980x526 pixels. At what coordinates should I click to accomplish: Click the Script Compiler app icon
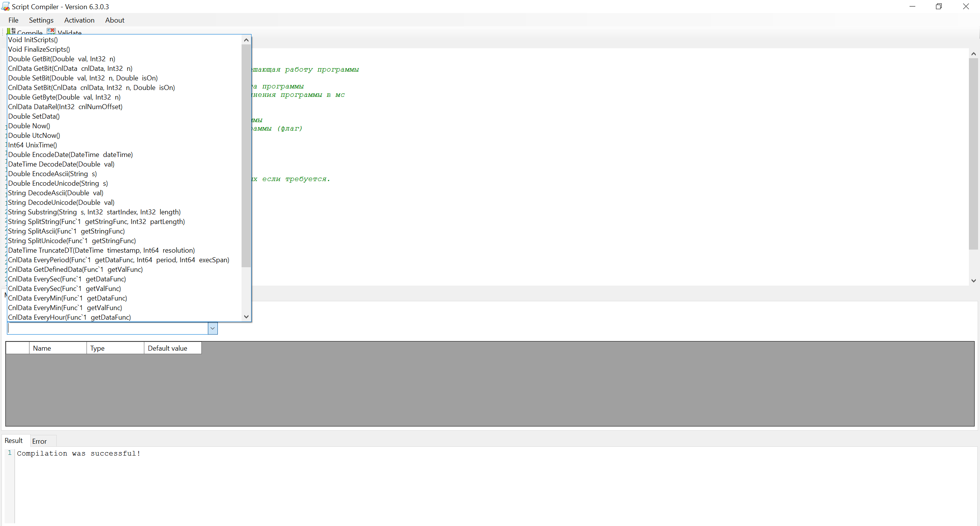click(5, 7)
